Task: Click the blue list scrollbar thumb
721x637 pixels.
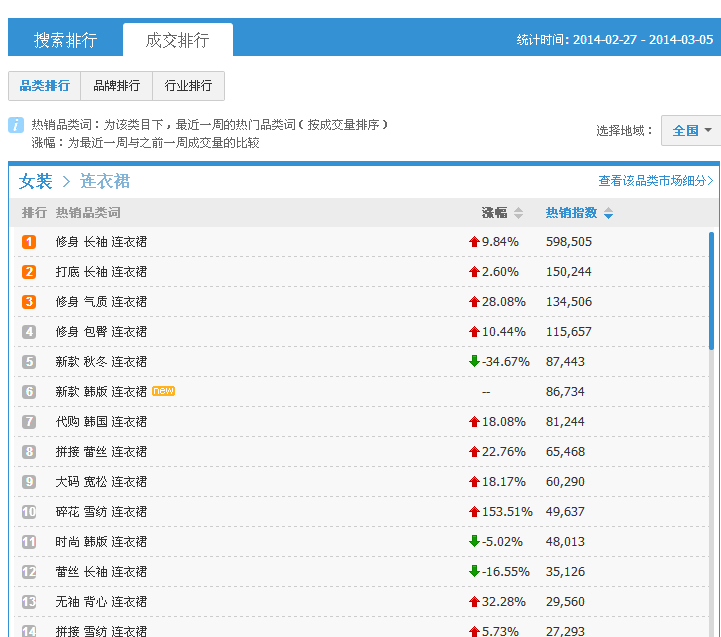Action: point(711,291)
